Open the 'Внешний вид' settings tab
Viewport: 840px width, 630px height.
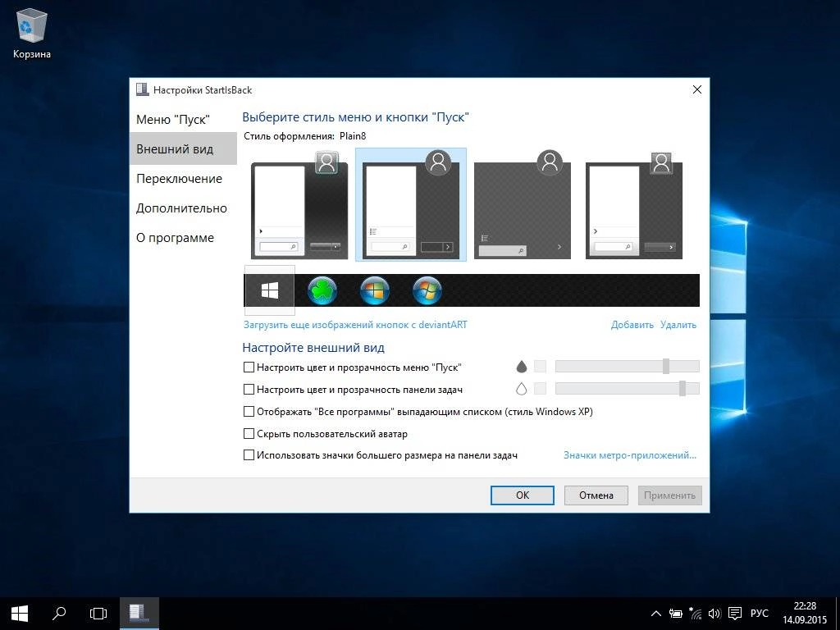(183, 148)
